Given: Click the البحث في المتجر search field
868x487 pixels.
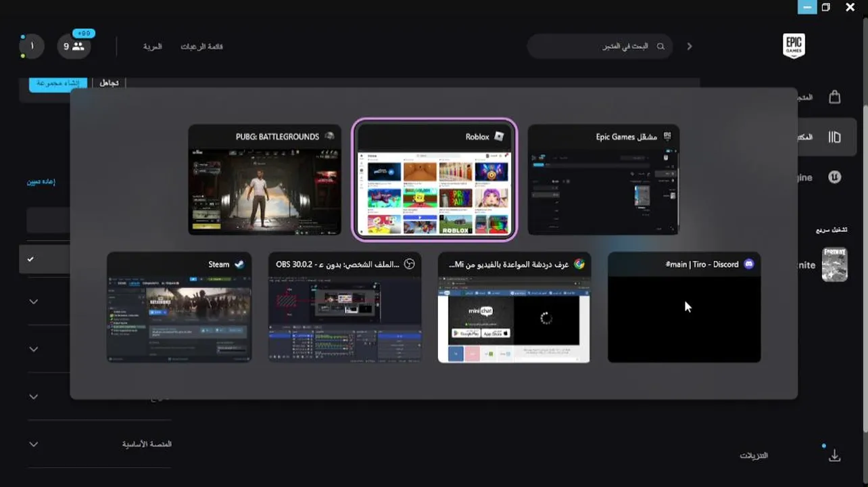Looking at the screenshot, I should 600,47.
